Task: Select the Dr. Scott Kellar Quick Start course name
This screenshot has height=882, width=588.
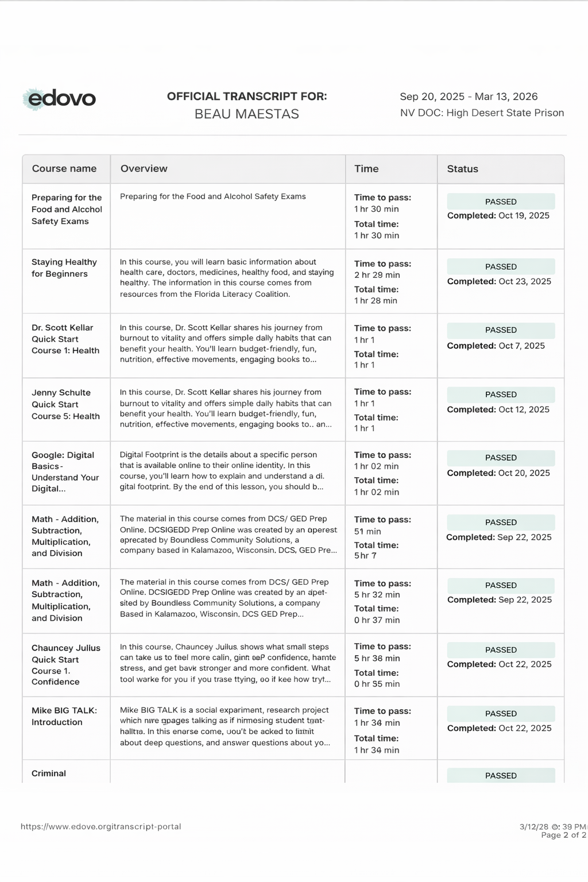Action: (65, 339)
